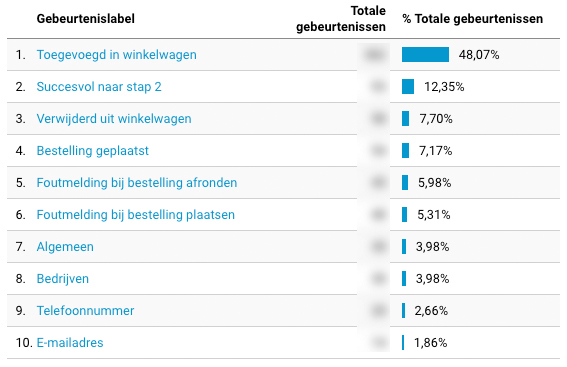The image size is (567, 367).
Task: Open the 'Toegevoegd in winkelwagen' event label
Action: tap(116, 55)
